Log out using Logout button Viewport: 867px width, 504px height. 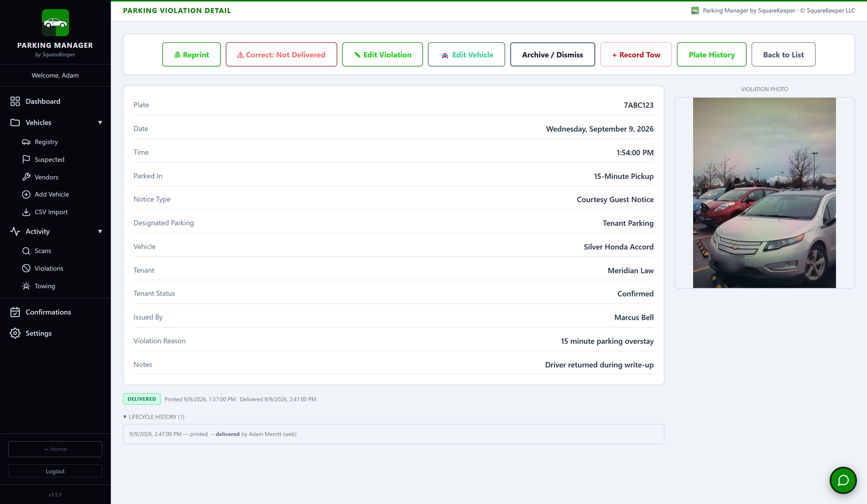pyautogui.click(x=55, y=471)
